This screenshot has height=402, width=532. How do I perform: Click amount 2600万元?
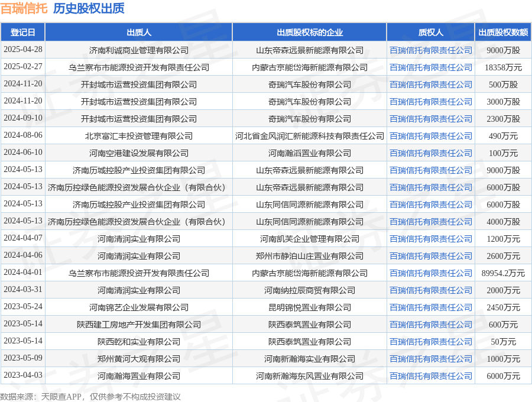pyautogui.click(x=503, y=256)
